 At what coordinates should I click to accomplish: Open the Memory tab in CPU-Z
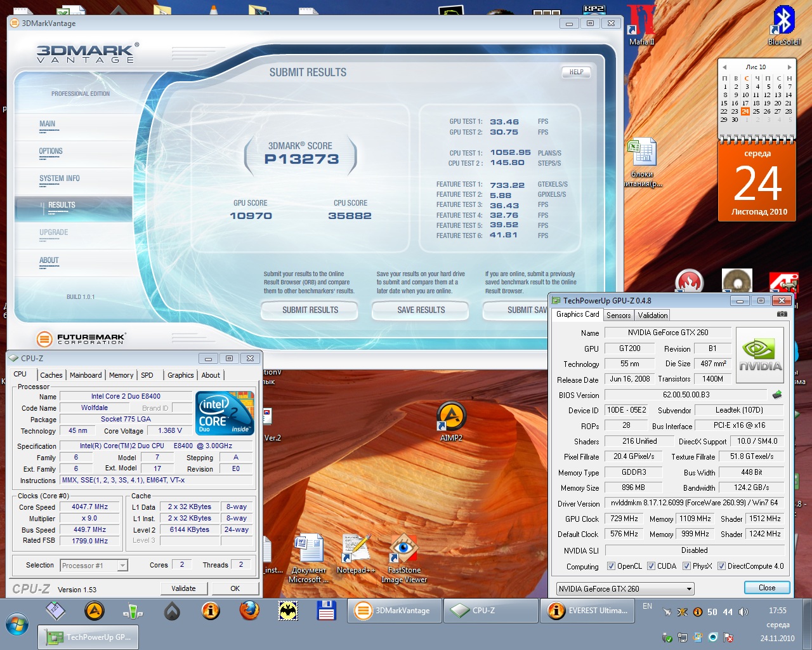(121, 375)
